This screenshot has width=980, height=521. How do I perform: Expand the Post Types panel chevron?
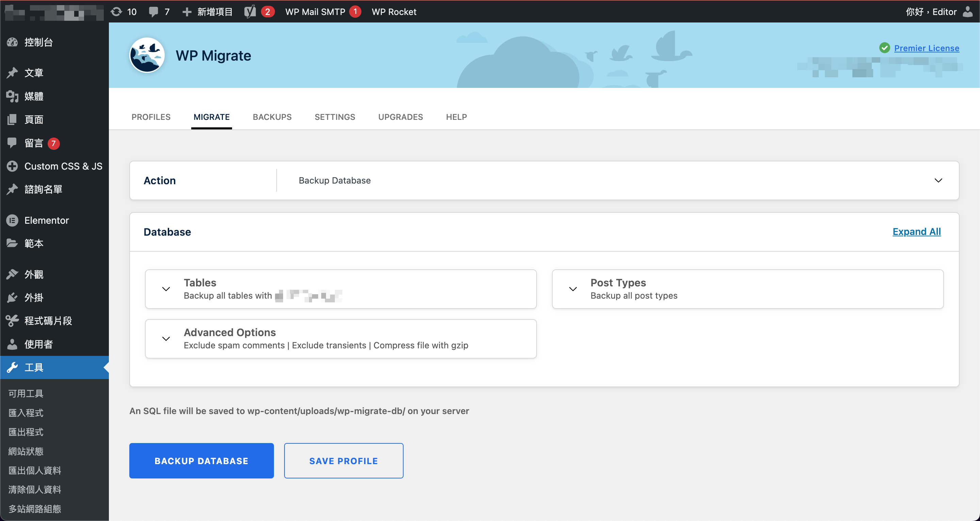(x=573, y=289)
